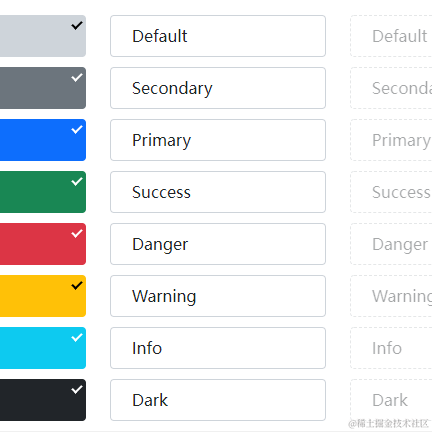Click the dashed disabled Dark box
The image size is (432, 432).
pos(391,400)
